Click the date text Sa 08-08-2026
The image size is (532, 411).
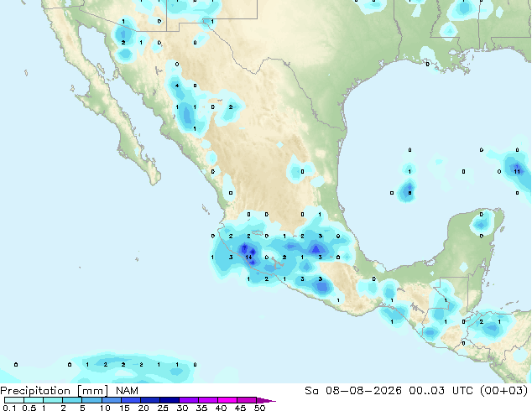[353, 391]
